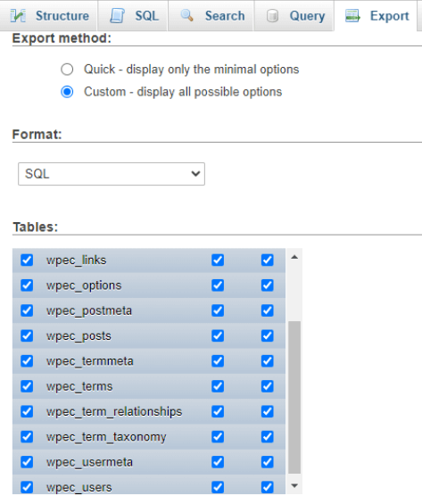Click the wpec_usermeta table name
Image resolution: width=422 pixels, height=504 pixels.
click(89, 462)
